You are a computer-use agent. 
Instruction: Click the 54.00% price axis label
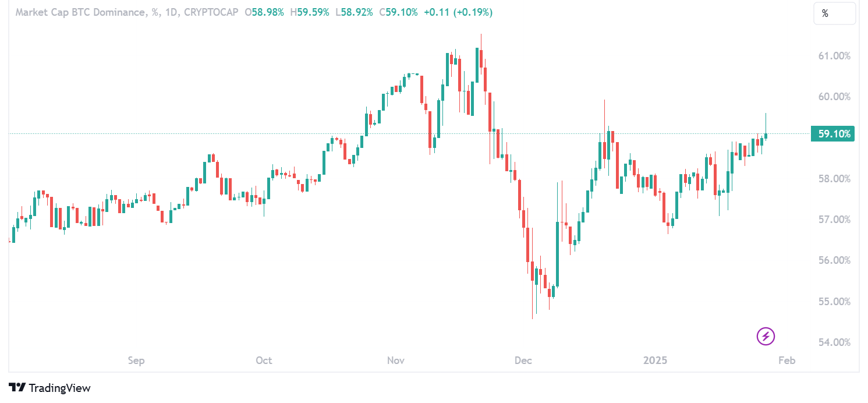pos(834,342)
